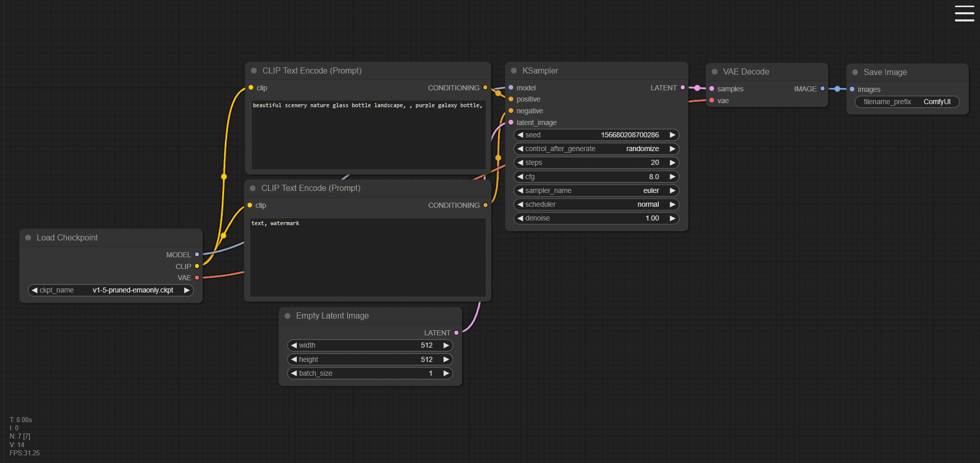Click the MODEL output port on Load Checkpoint
The image size is (980, 463).
tap(197, 254)
